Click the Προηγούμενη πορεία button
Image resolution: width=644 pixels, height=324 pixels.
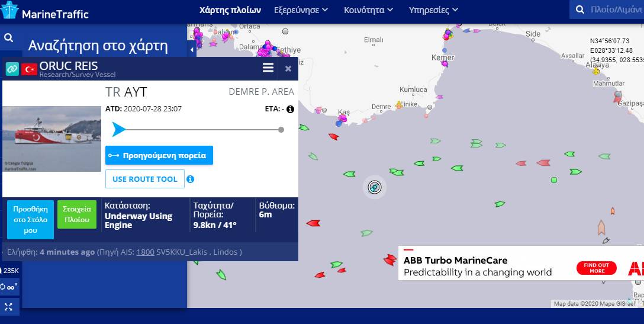pos(159,155)
